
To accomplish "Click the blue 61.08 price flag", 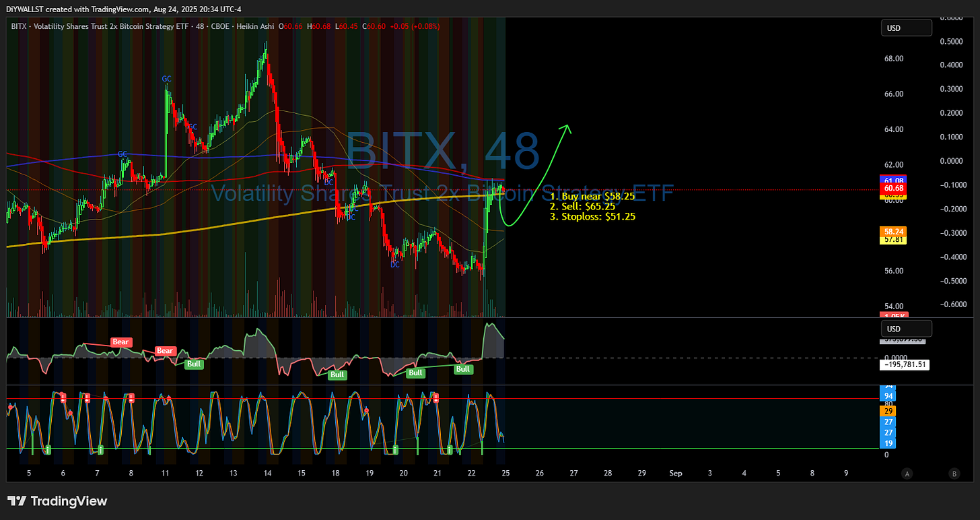I will [x=893, y=181].
